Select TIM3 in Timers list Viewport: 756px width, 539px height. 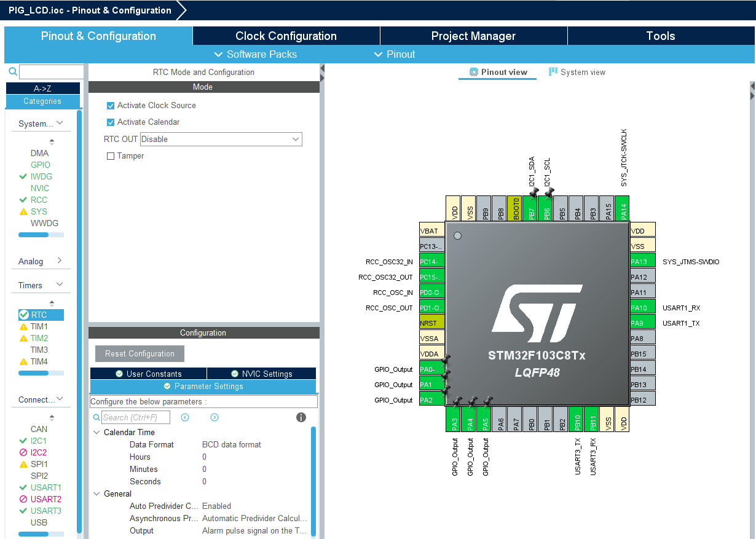click(39, 350)
